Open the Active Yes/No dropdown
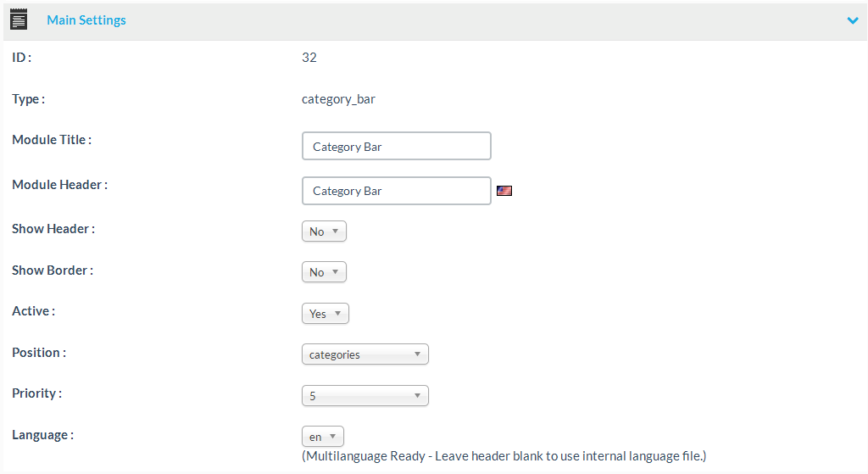Image resolution: width=868 pixels, height=474 pixels. [x=325, y=314]
